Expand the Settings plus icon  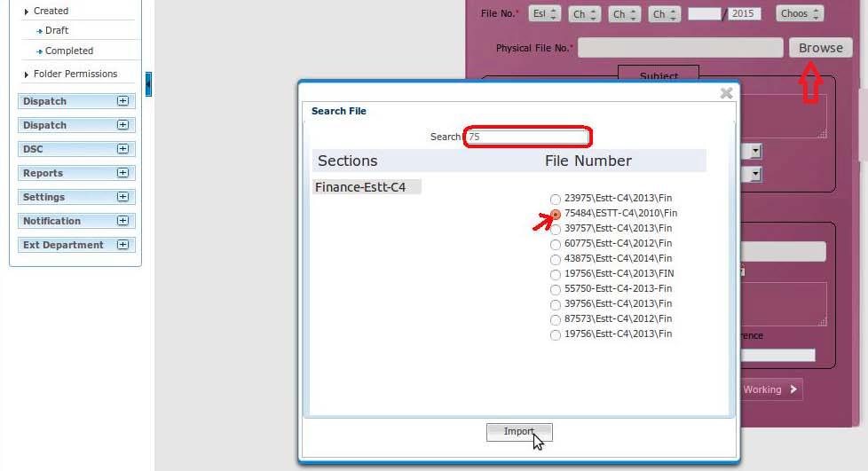tap(122, 197)
